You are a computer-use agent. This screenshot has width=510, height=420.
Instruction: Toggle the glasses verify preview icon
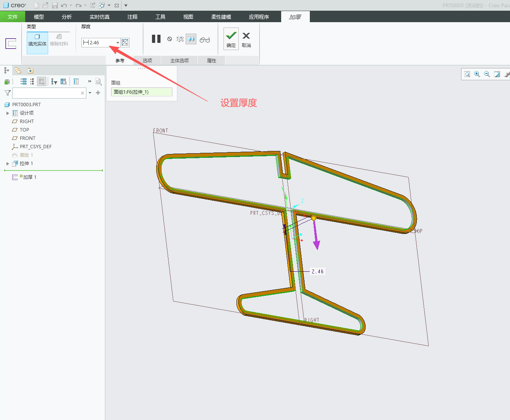point(205,39)
